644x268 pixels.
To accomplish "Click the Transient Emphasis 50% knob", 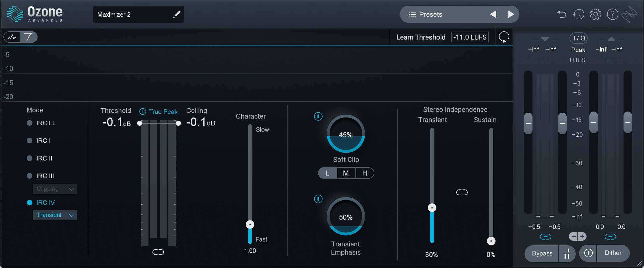I will [x=346, y=216].
